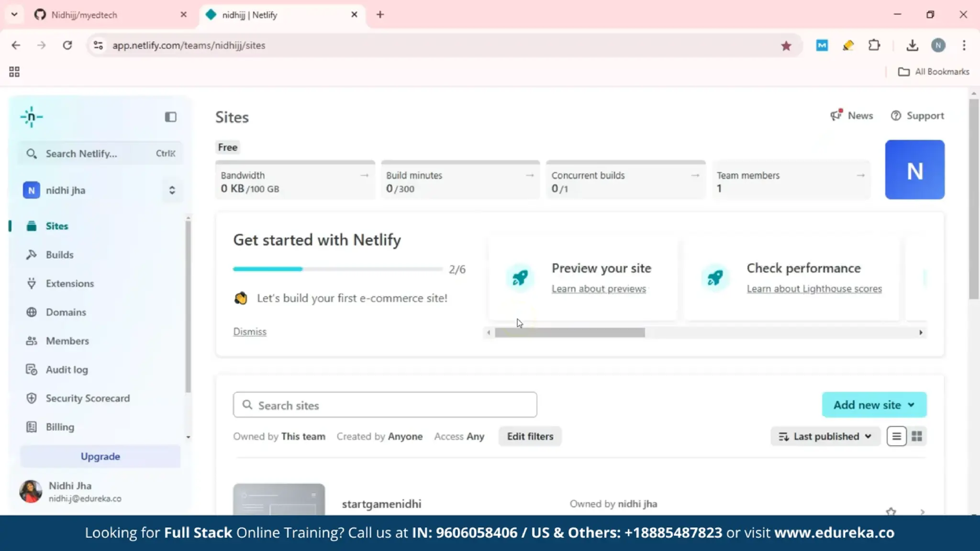Reload the current page

pyautogui.click(x=67, y=45)
